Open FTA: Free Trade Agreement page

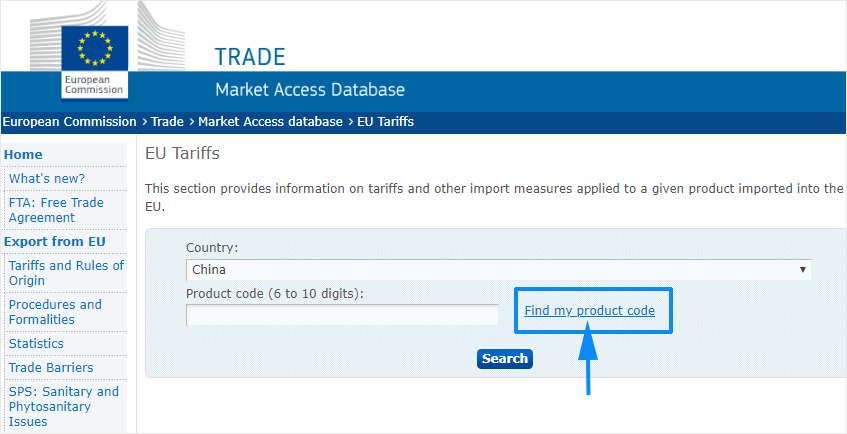(56, 210)
